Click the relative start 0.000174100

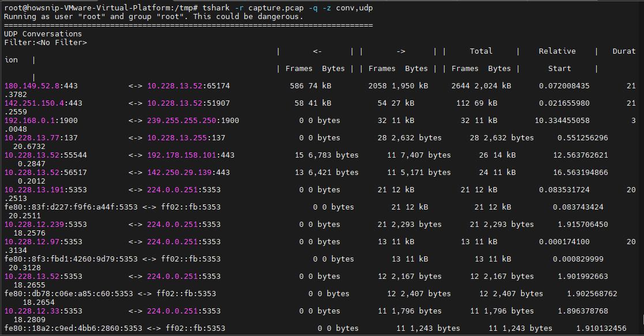[x=564, y=241]
